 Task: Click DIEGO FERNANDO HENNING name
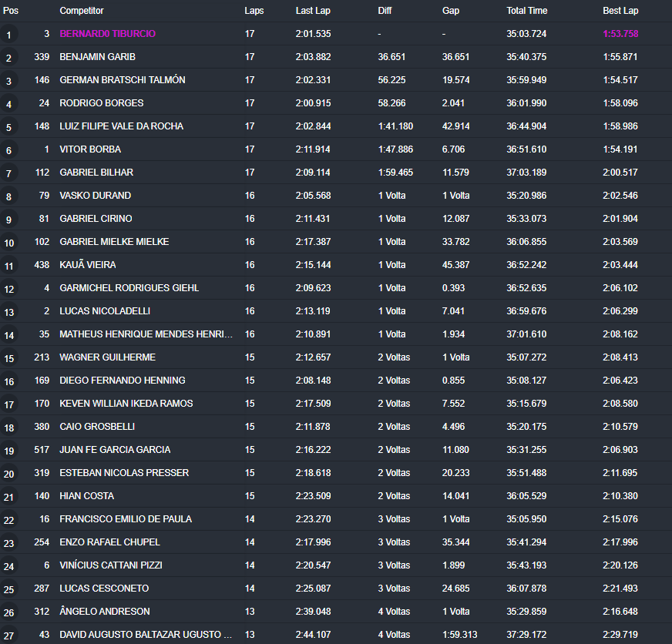click(x=122, y=381)
